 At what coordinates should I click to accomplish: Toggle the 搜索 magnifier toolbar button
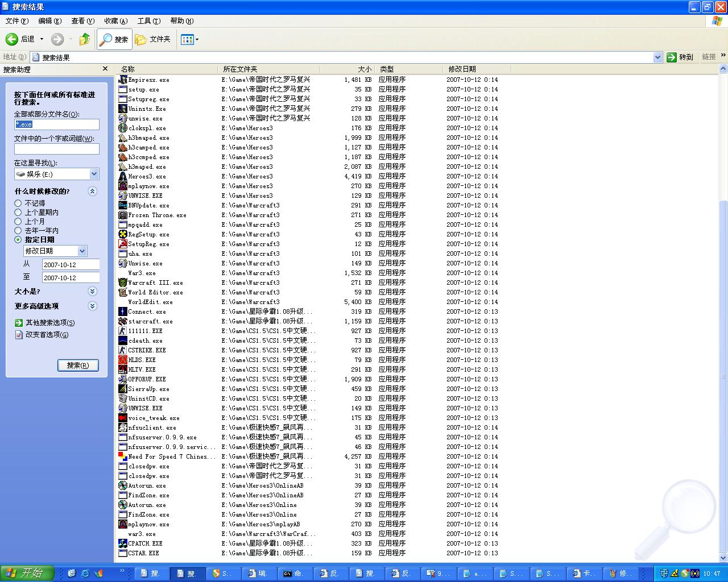[x=114, y=39]
